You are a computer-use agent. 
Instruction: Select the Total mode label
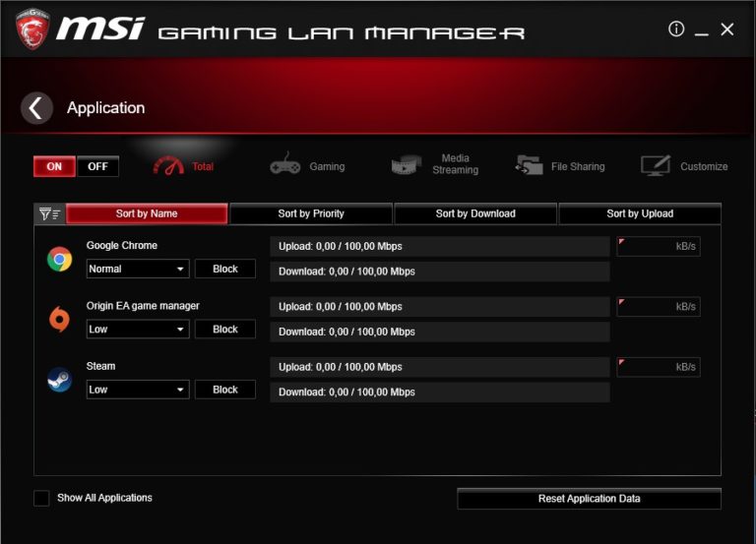(x=203, y=166)
